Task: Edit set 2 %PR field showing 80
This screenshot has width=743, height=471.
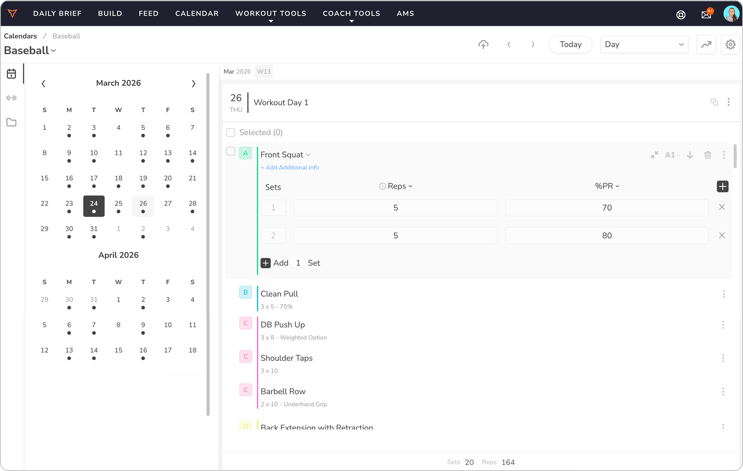Action: coord(607,236)
